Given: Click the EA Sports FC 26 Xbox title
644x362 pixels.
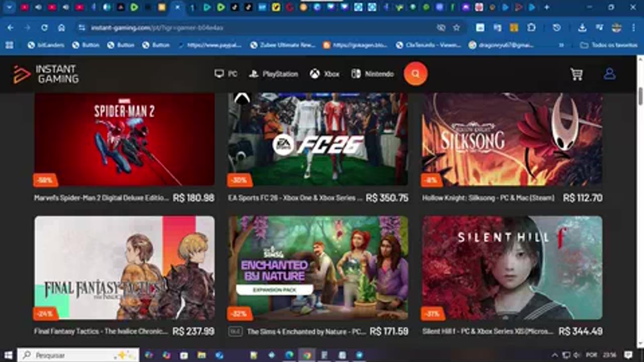Looking at the screenshot, I should pos(295,198).
